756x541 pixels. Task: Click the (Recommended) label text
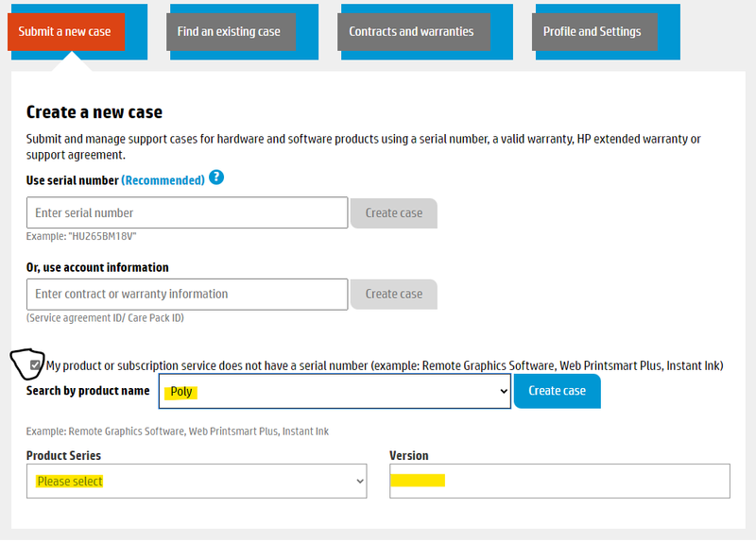click(163, 180)
